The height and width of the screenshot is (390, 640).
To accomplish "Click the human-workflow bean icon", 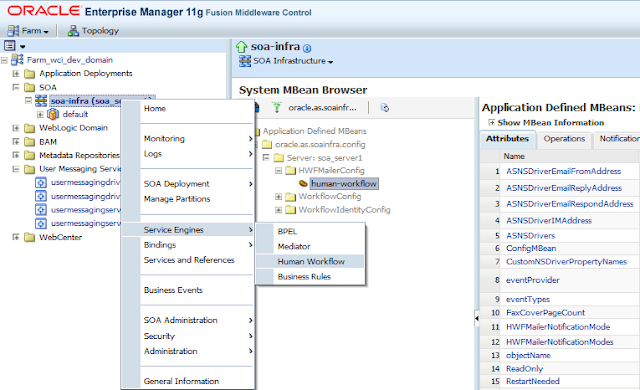I will coord(303,184).
